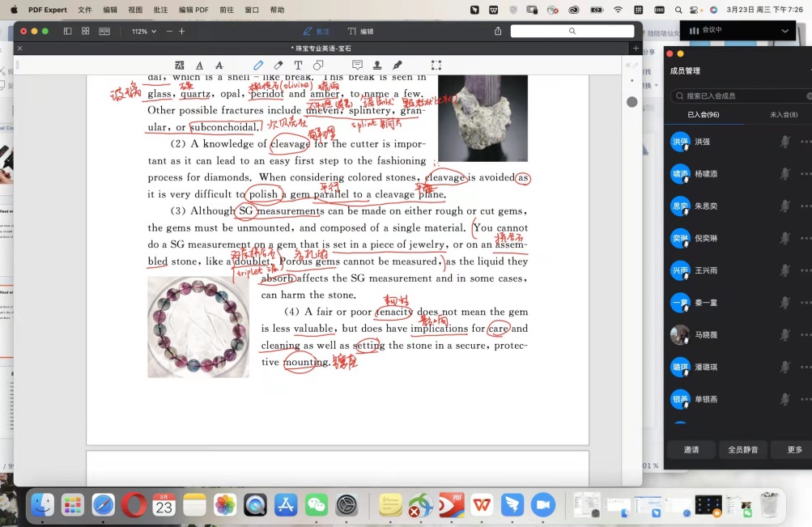Viewport: 812px width, 527px height.
Task: Select the pen drawing tool
Action: click(x=258, y=66)
